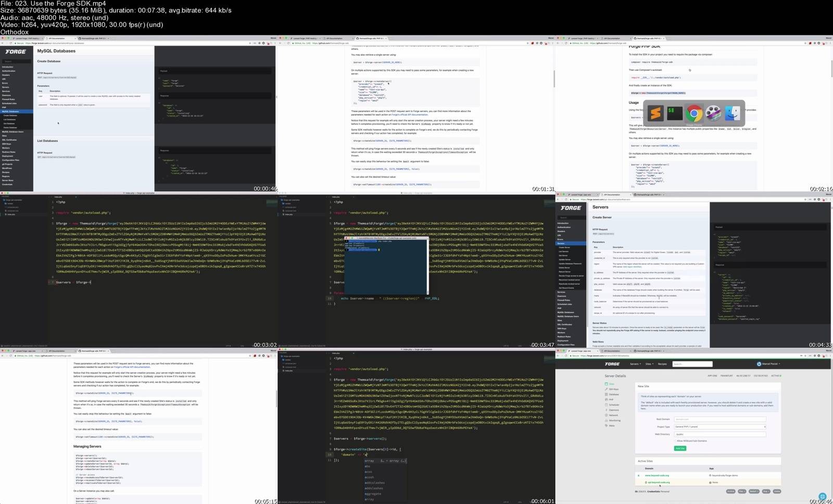Click the round chat support icon at bottom right
Image resolution: width=833 pixels, height=504 pixels.
pos(822,497)
